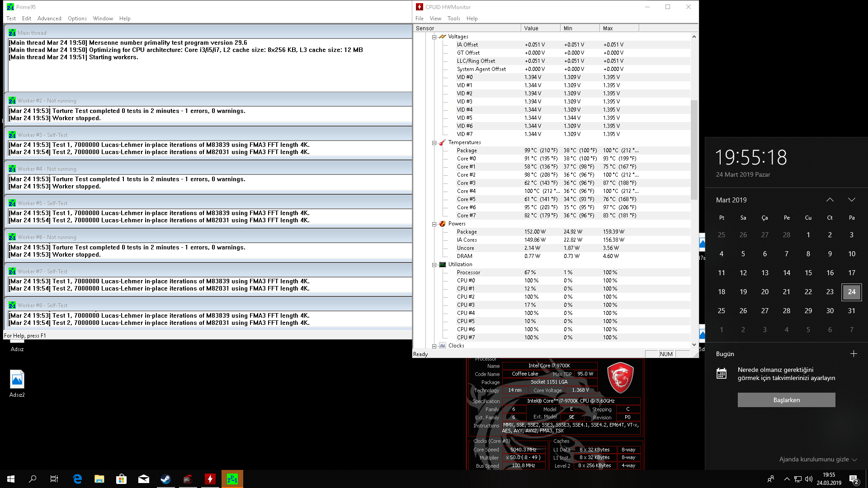Collapse the Voltages tree node
This screenshot has width=868, height=488.
tap(434, 37)
